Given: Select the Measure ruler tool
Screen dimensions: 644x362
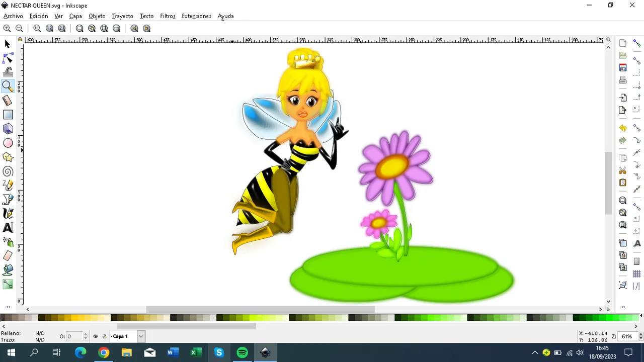Looking at the screenshot, I should point(8,101).
